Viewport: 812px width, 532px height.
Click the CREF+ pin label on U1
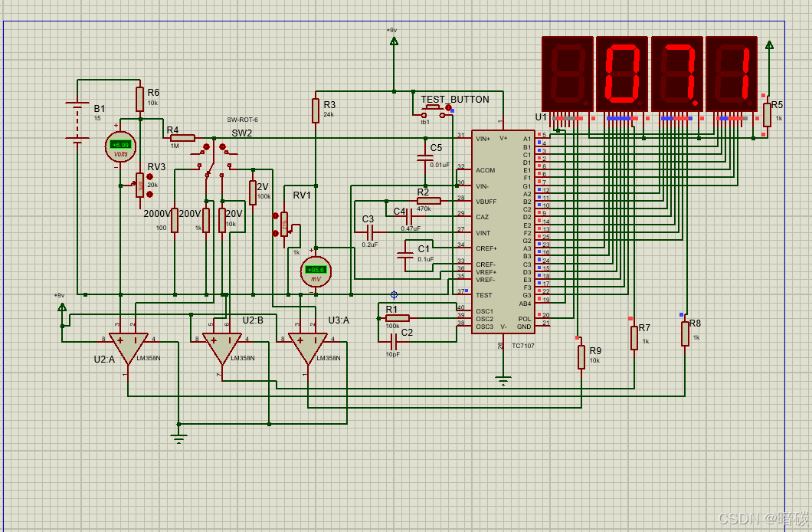point(486,248)
